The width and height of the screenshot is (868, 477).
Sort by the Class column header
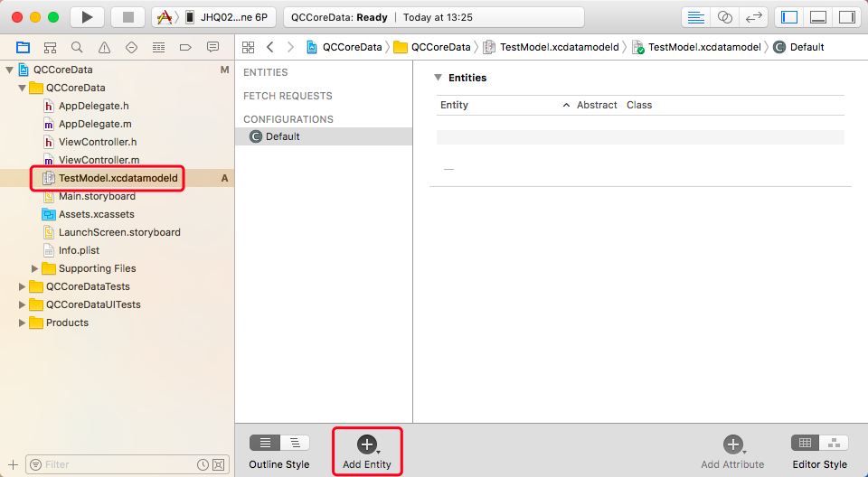click(639, 105)
